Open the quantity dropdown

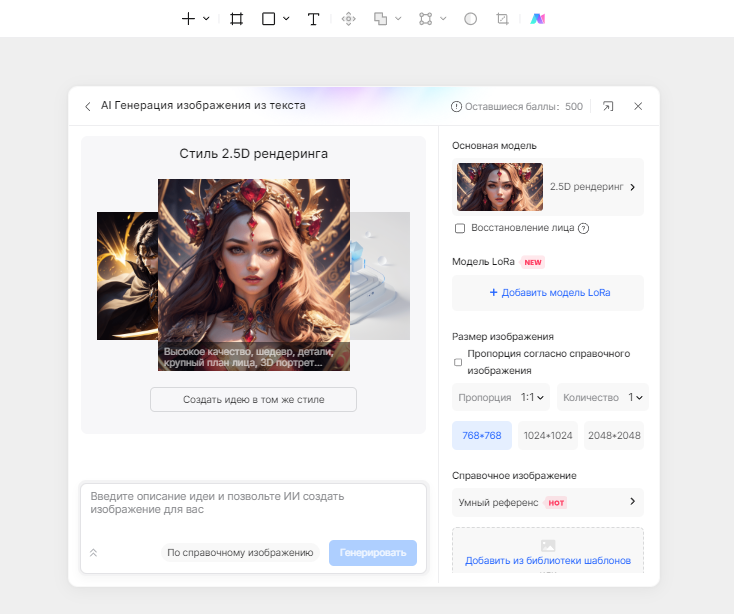[x=602, y=397]
